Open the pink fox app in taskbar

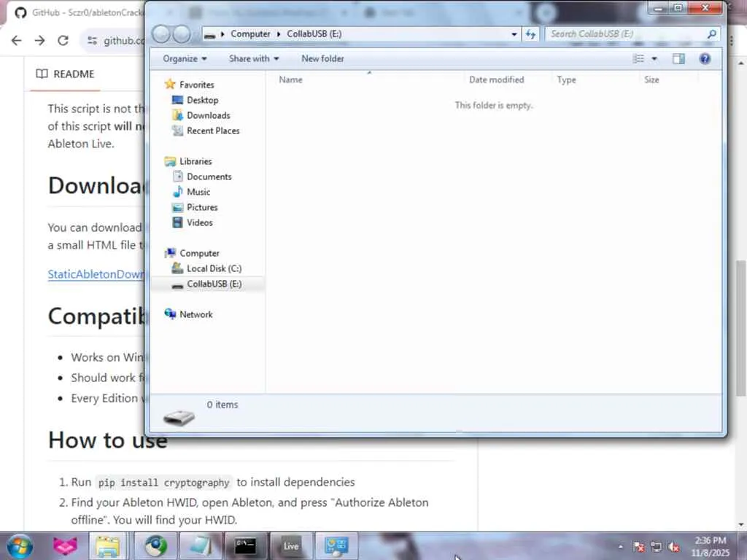point(65,545)
